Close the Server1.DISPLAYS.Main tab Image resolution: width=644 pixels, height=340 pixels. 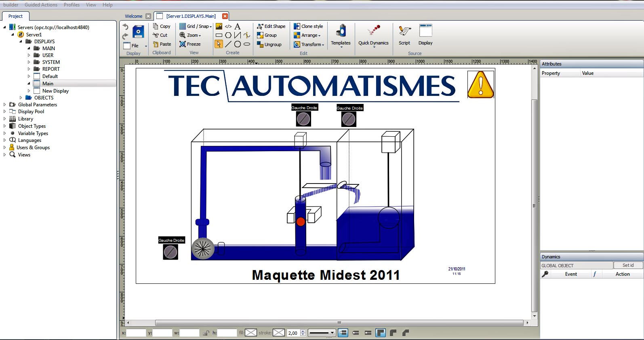point(225,16)
